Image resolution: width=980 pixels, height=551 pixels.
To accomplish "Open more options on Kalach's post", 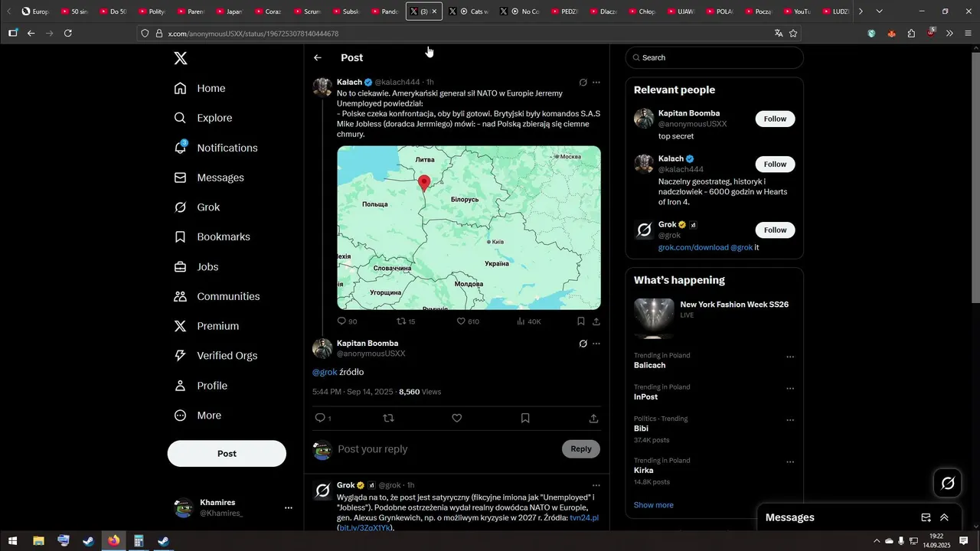I will click(596, 83).
